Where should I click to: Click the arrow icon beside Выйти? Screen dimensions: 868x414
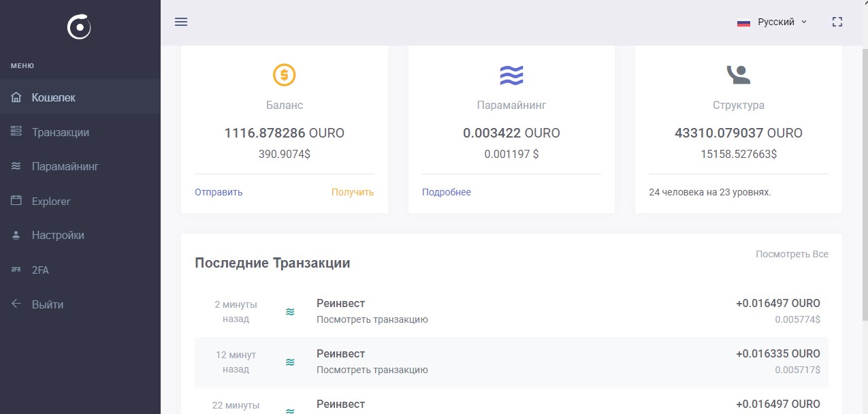click(x=16, y=304)
